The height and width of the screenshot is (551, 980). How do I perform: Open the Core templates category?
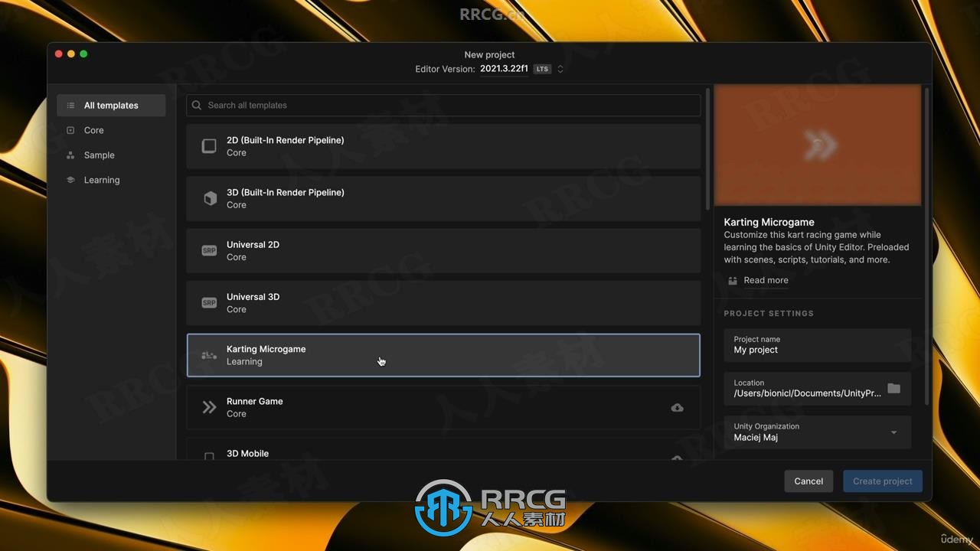point(93,130)
